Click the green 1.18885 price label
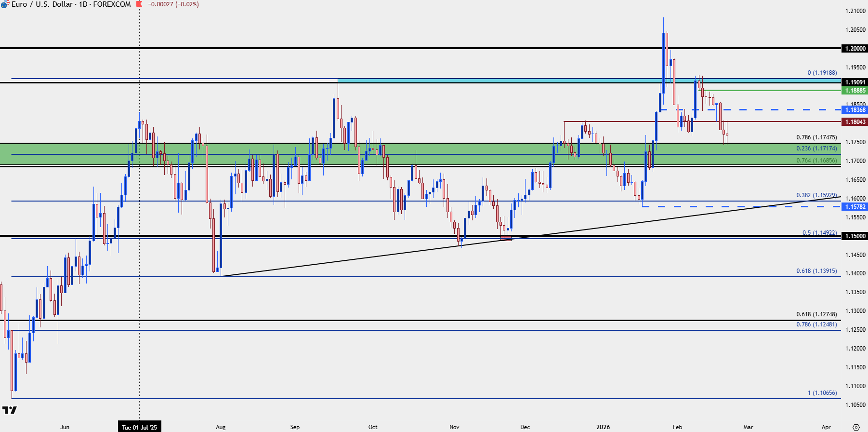 point(855,91)
